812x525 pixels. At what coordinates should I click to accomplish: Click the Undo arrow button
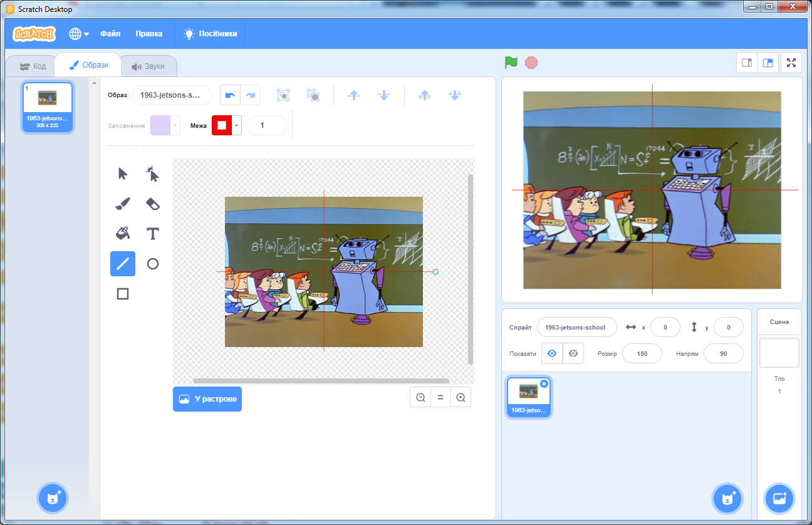[230, 95]
